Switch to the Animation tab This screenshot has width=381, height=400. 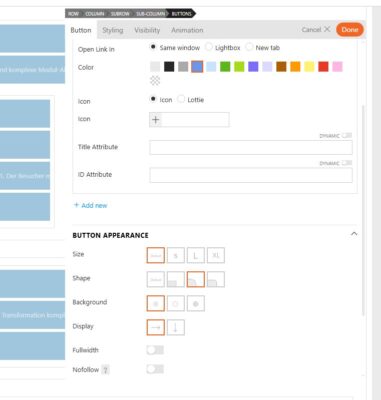click(187, 30)
